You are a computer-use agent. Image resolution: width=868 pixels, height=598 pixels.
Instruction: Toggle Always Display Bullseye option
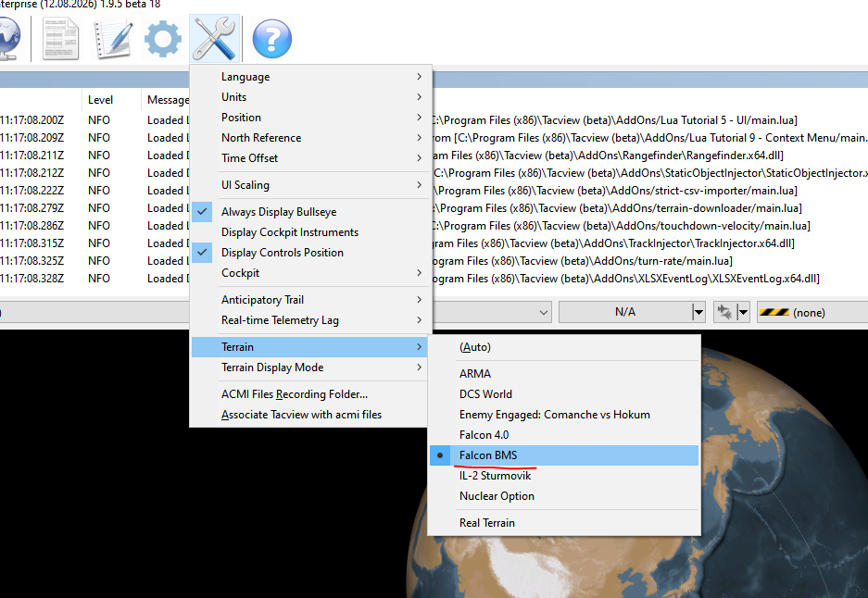coord(310,212)
